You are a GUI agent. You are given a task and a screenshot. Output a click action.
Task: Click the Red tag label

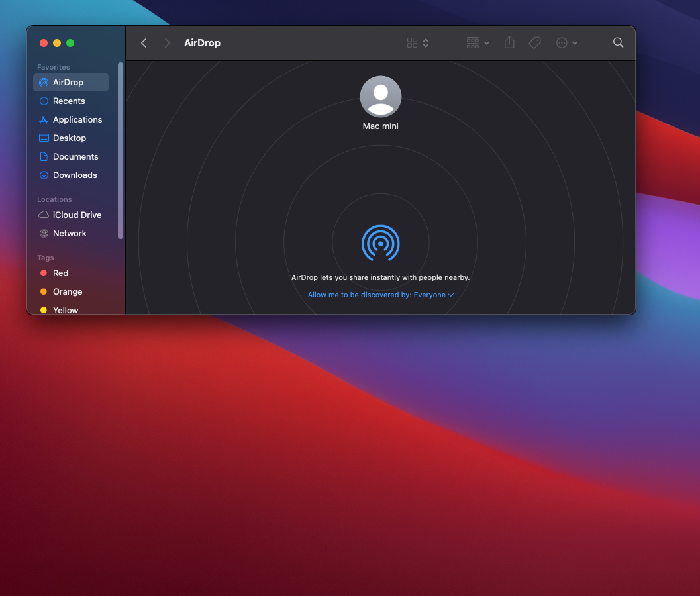pyautogui.click(x=61, y=273)
